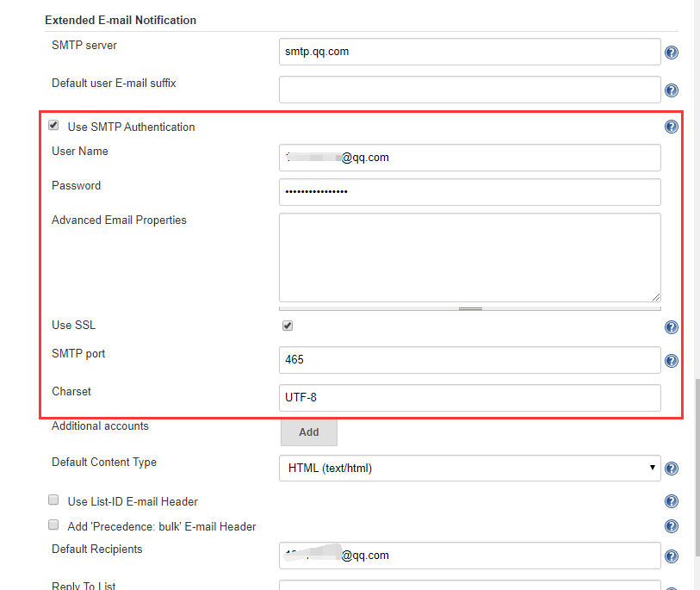Open help for Default Content Type

coord(672,469)
